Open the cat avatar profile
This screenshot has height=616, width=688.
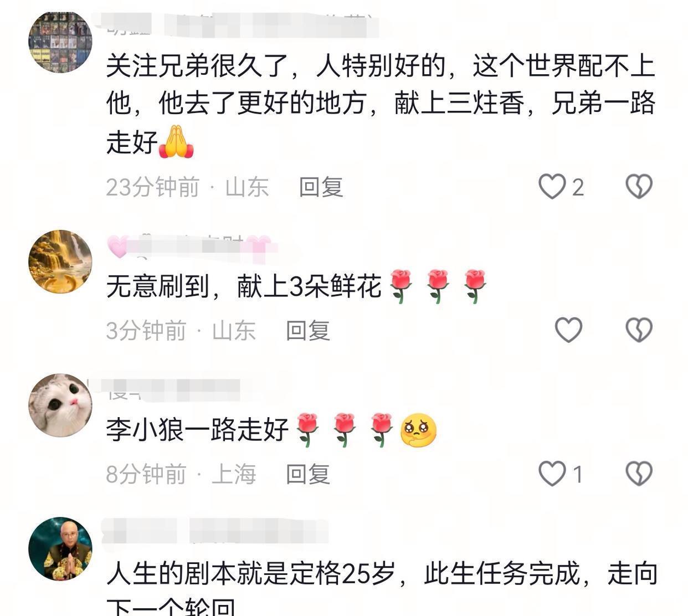[x=60, y=405]
